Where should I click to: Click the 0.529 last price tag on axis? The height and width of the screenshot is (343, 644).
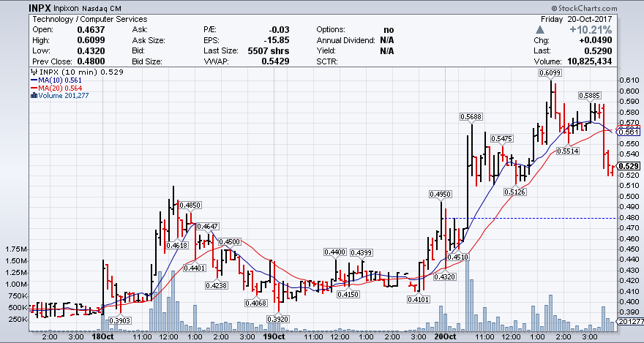(629, 166)
